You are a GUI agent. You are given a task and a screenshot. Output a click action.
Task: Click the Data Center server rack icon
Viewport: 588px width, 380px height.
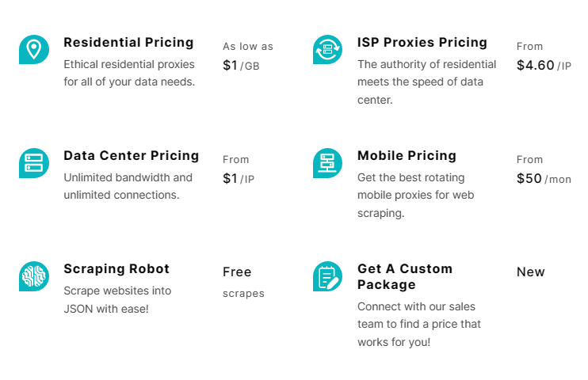pos(34,163)
